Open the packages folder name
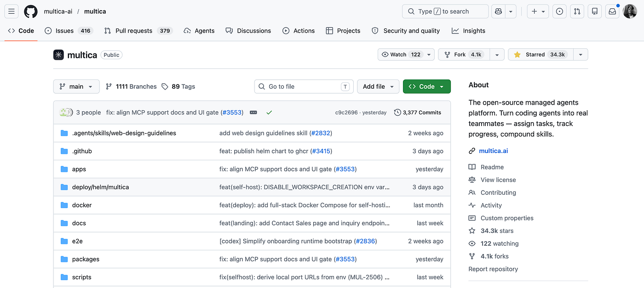Screen dimensions: 644x288 pos(86,259)
